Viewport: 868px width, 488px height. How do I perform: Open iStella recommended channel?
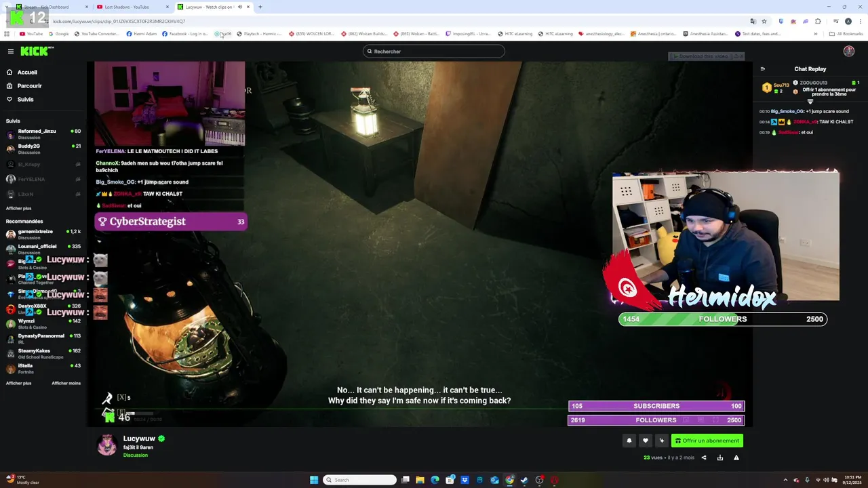point(43,368)
